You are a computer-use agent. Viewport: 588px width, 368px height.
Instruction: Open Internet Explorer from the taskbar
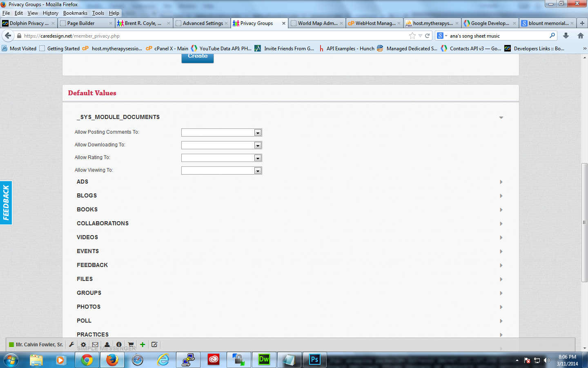click(163, 360)
